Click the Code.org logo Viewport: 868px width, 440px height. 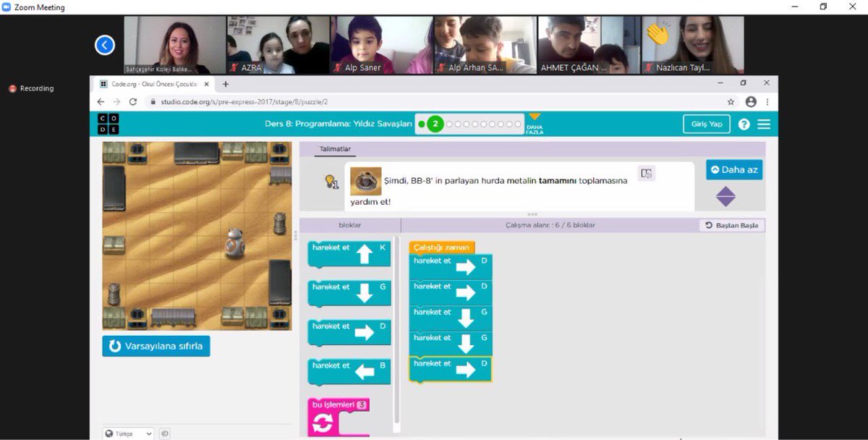tap(109, 124)
